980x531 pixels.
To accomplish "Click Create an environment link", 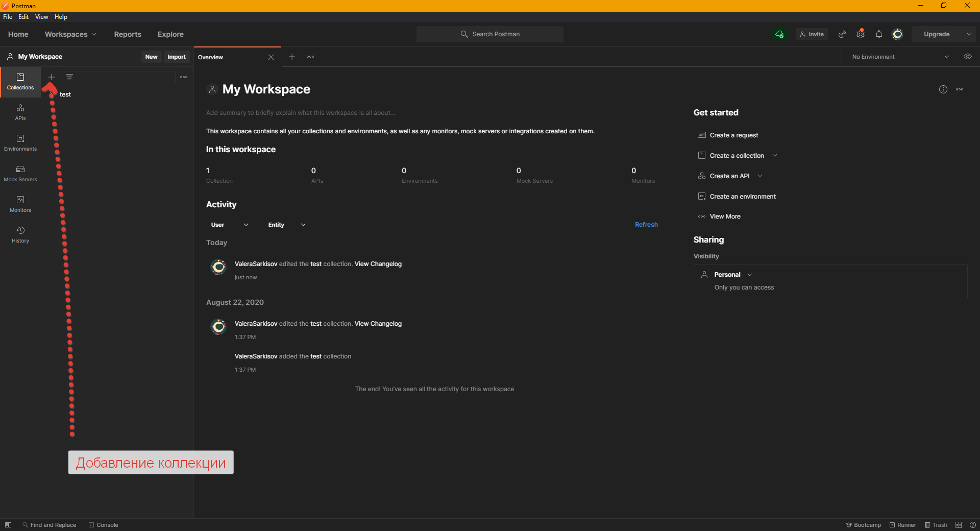I will [x=743, y=197].
